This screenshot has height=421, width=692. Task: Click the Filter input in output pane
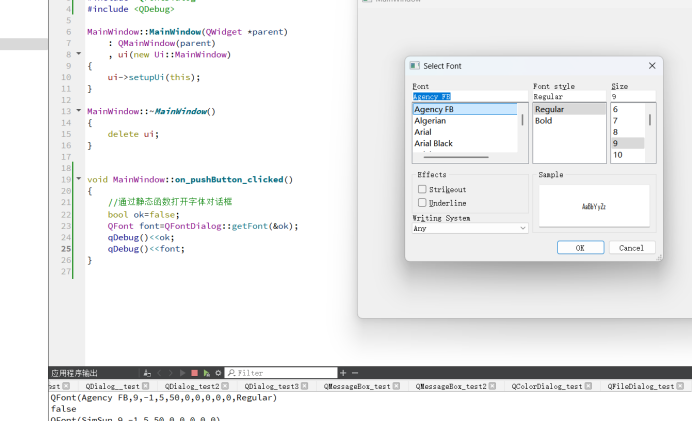point(281,373)
